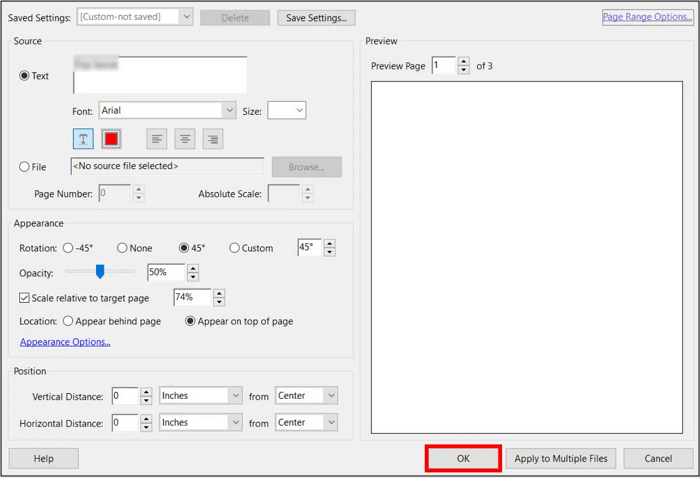Open the Font dropdown showing Arial
Viewport: 700px width, 478px height.
tap(230, 111)
